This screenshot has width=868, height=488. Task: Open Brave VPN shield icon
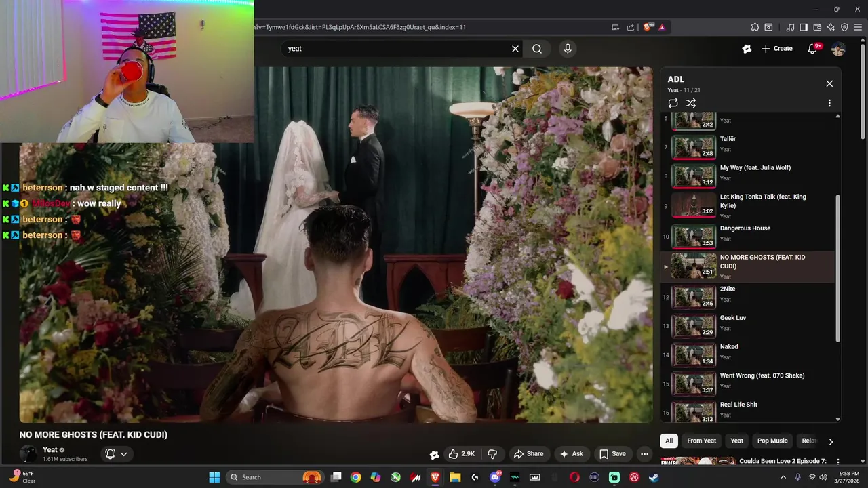point(844,27)
